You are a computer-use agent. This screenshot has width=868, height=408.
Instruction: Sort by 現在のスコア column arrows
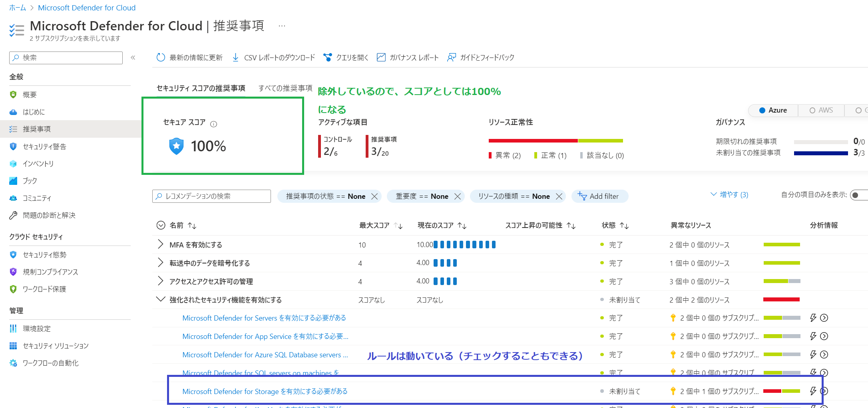[x=462, y=226]
